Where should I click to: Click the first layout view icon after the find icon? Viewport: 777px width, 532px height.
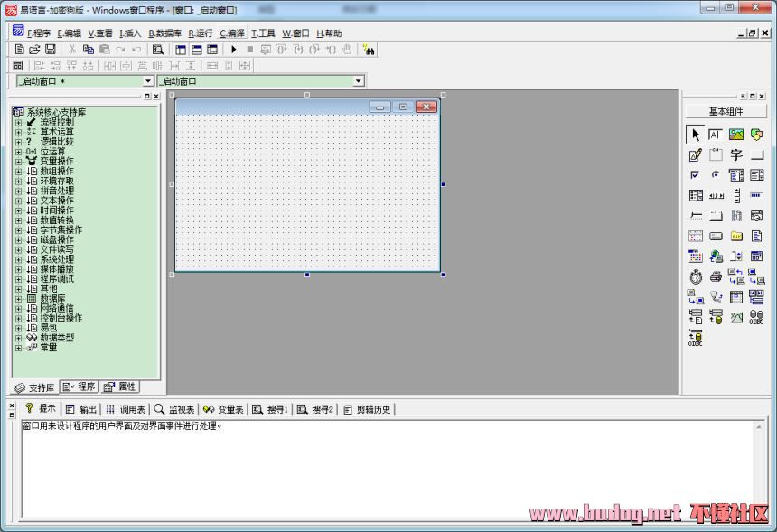[x=181, y=50]
